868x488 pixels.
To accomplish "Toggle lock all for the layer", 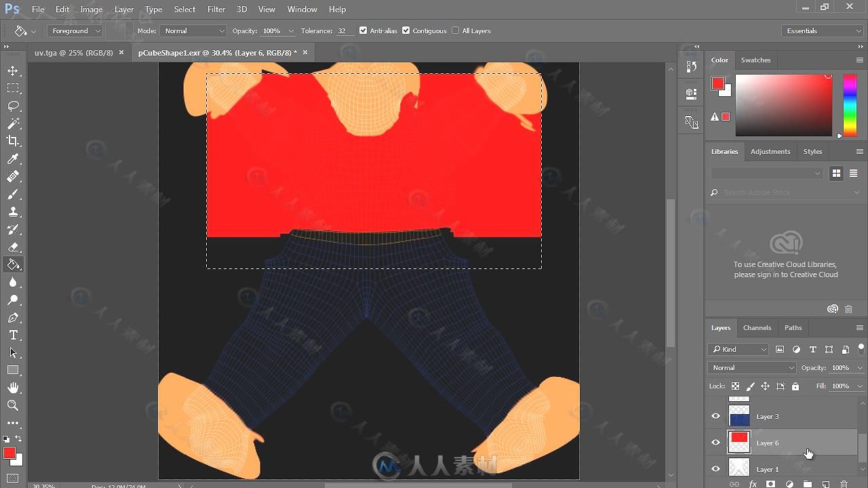I will (795, 386).
